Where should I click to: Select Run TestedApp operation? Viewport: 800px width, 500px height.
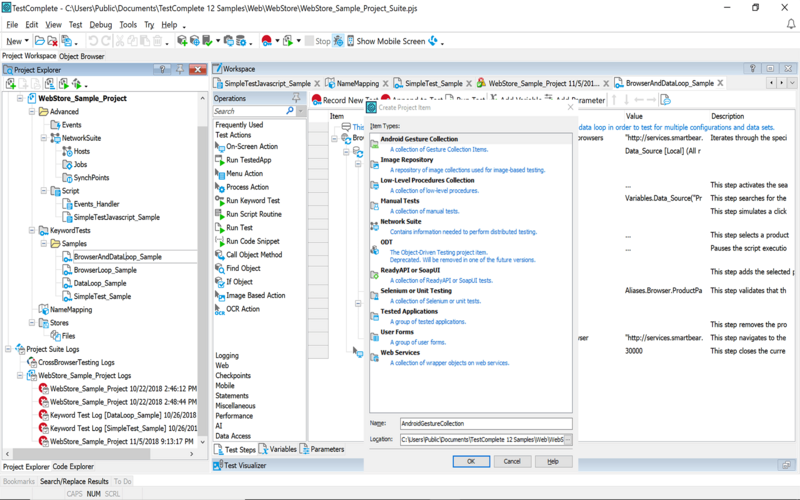point(248,160)
